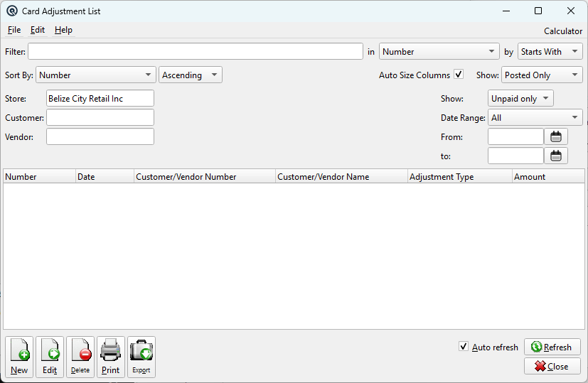
Task: Maximize the Card Adjustment List window
Action: 538,11
